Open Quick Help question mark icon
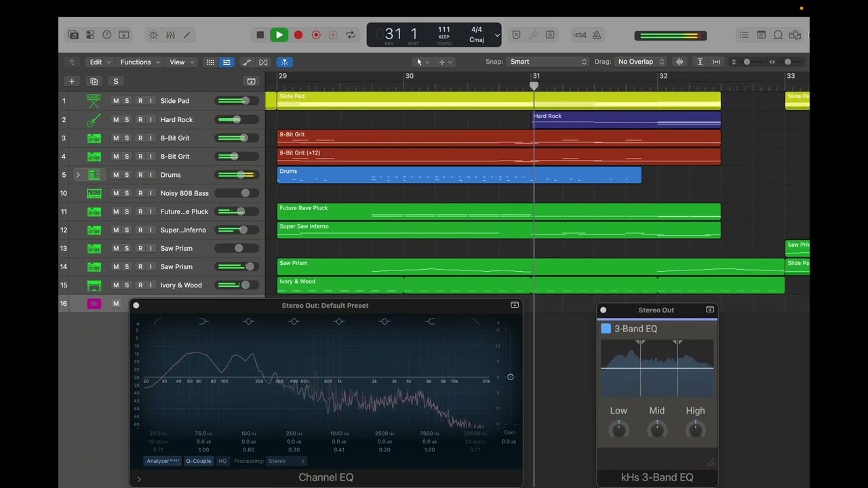 [107, 35]
